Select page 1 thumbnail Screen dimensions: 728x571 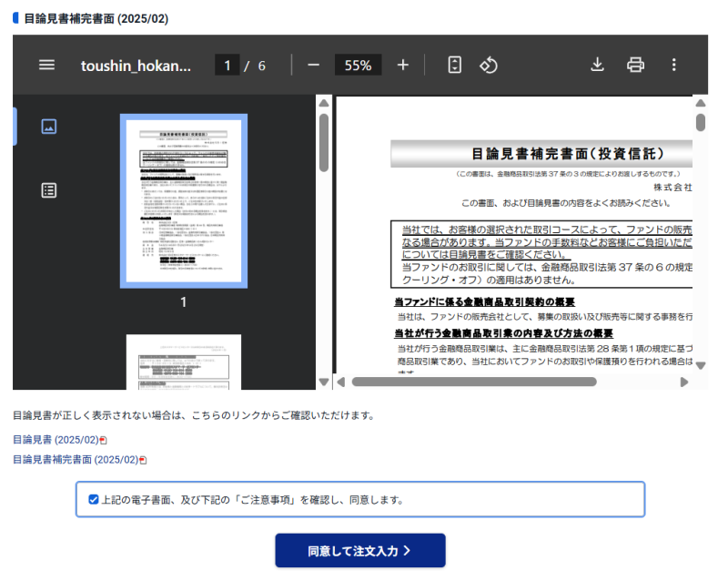click(184, 201)
